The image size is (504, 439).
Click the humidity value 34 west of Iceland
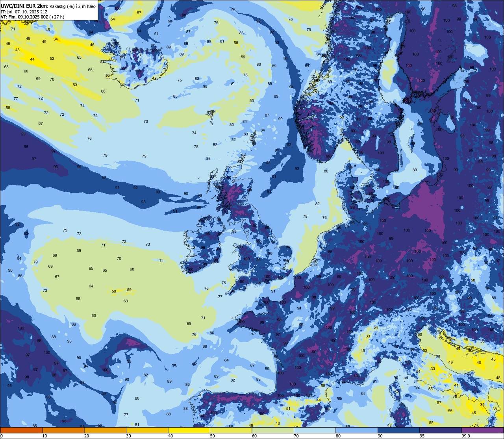pyautogui.click(x=56, y=39)
